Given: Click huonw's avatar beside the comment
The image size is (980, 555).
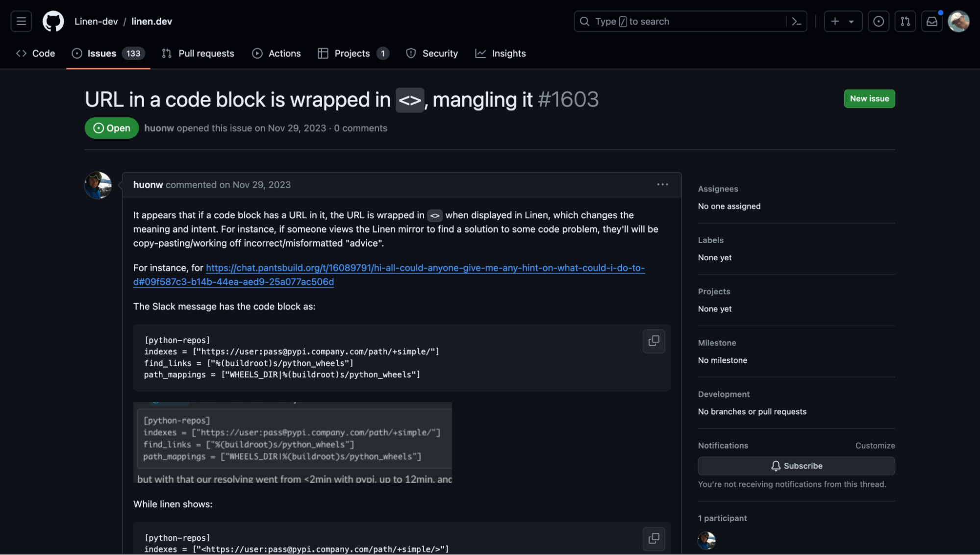Looking at the screenshot, I should tap(98, 185).
